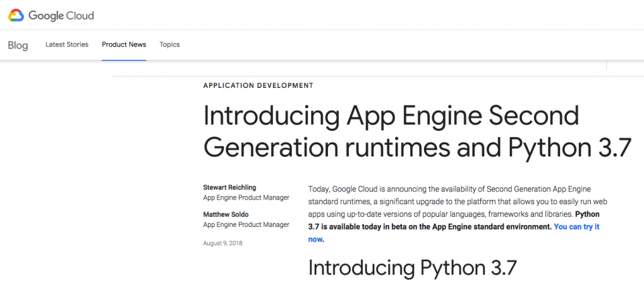Screen dimensions: 644x282
Task: Click the August 9, 2018 publish date
Action: 223,243
